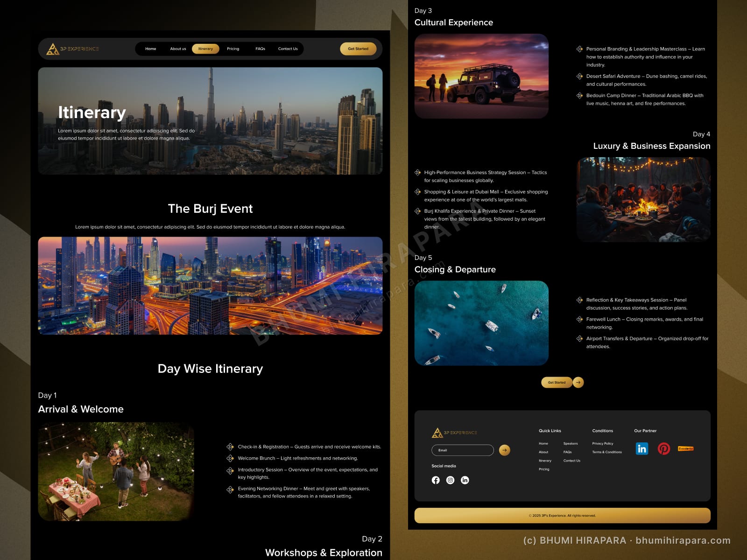The image size is (747, 560).
Task: Open the Terms & Conditions link
Action: pos(607,452)
